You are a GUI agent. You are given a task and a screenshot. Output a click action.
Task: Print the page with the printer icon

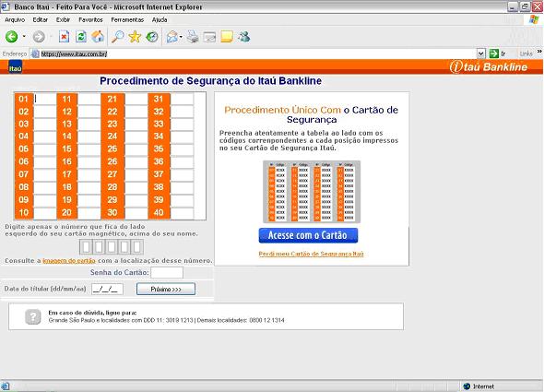[193, 37]
